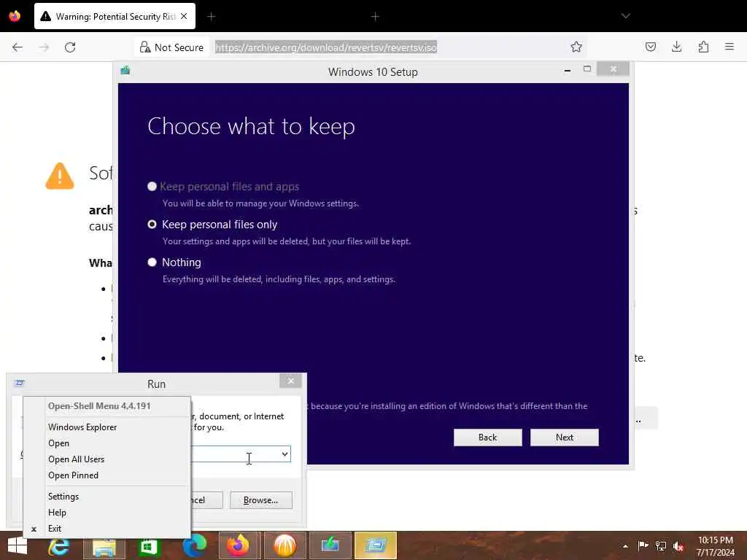Viewport: 747px width, 560px height.
Task: Click the Firefox logo in the title bar
Action: coord(15,16)
